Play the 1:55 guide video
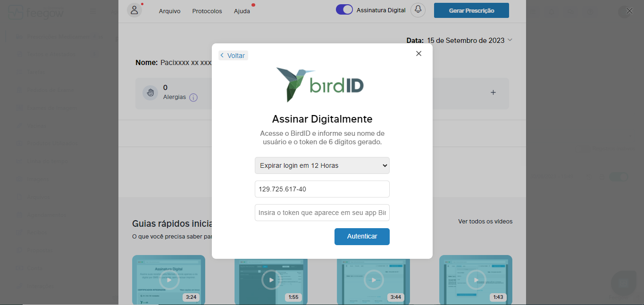This screenshot has height=305, width=644. (271, 280)
